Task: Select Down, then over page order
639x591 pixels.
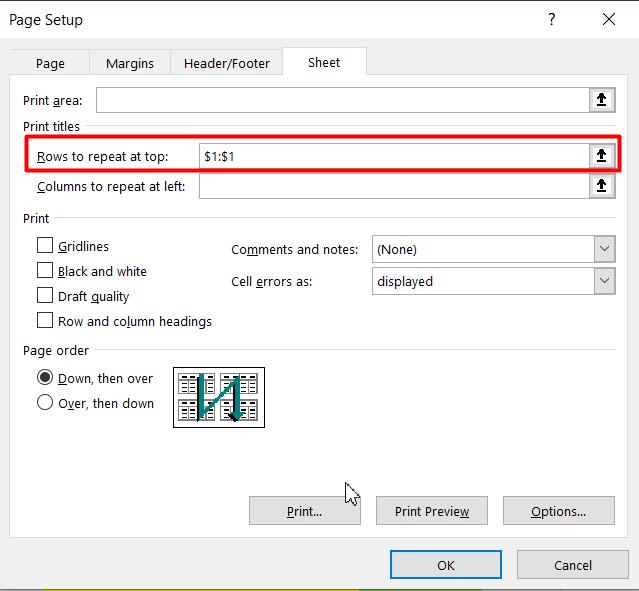Action: coord(45,377)
